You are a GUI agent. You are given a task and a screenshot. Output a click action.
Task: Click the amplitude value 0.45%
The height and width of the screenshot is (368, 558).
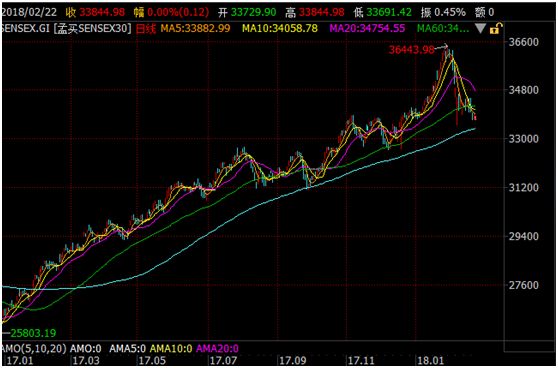450,12
